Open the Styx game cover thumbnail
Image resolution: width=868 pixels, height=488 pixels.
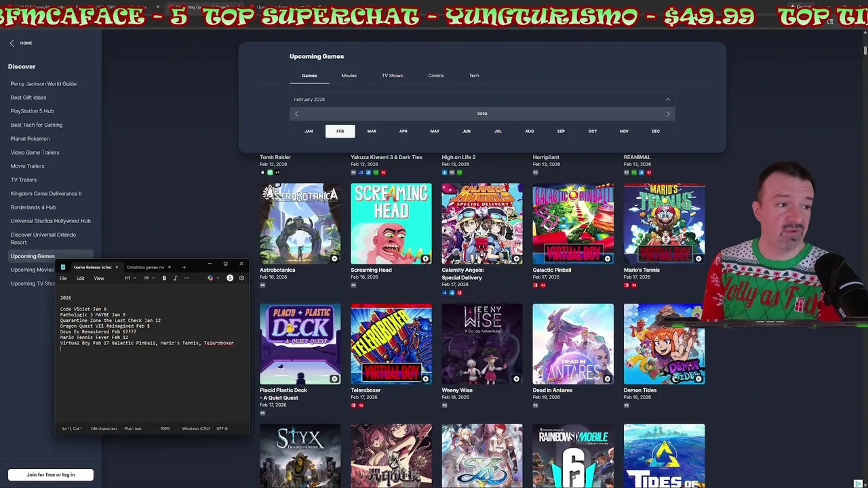pos(300,455)
